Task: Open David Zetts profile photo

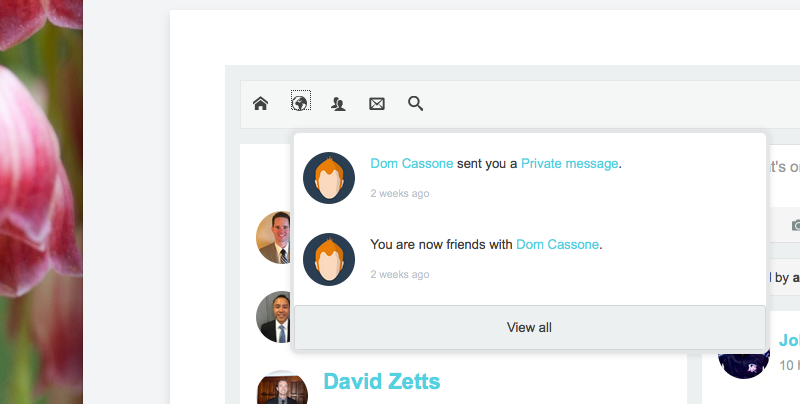Action: pyautogui.click(x=282, y=388)
